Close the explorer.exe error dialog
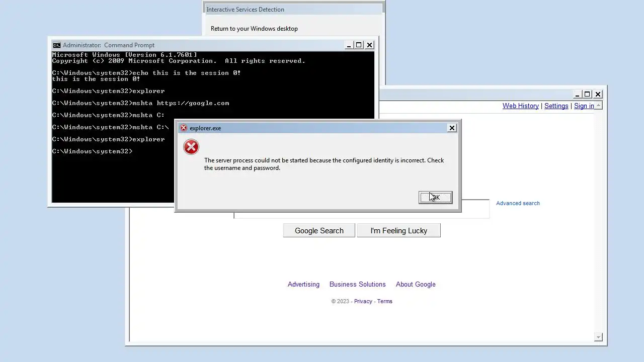Image resolution: width=644 pixels, height=362 pixels. [x=452, y=128]
